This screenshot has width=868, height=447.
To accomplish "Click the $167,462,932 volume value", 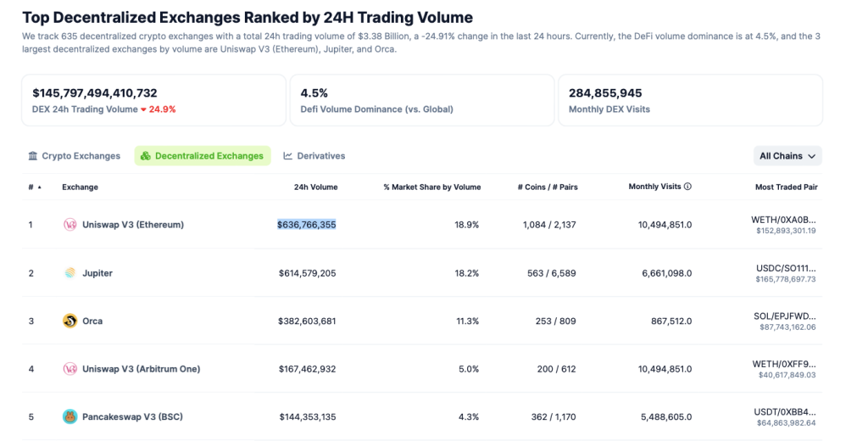I will pos(307,369).
